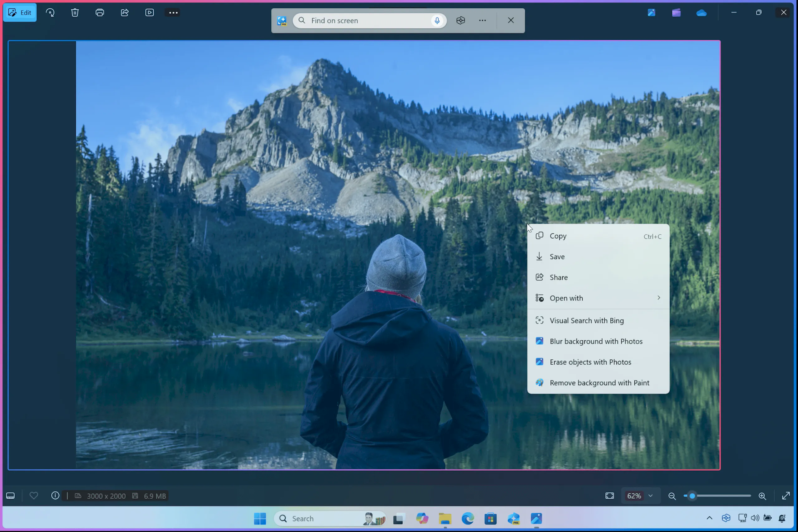Screen dimensions: 798x532
Task: Click the export/share icon in toolbar
Action: coord(125,12)
